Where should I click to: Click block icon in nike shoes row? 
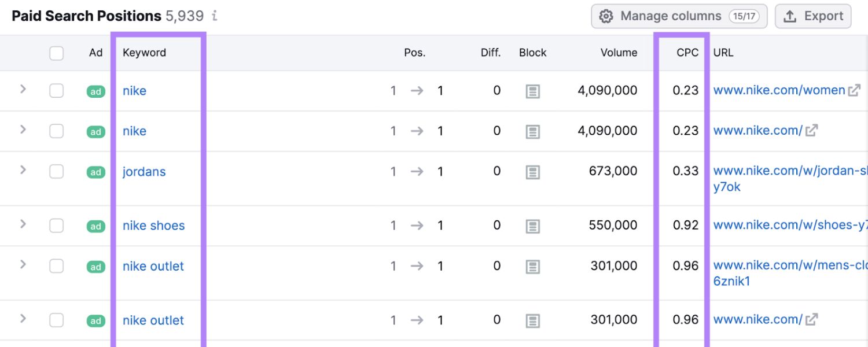tap(532, 226)
